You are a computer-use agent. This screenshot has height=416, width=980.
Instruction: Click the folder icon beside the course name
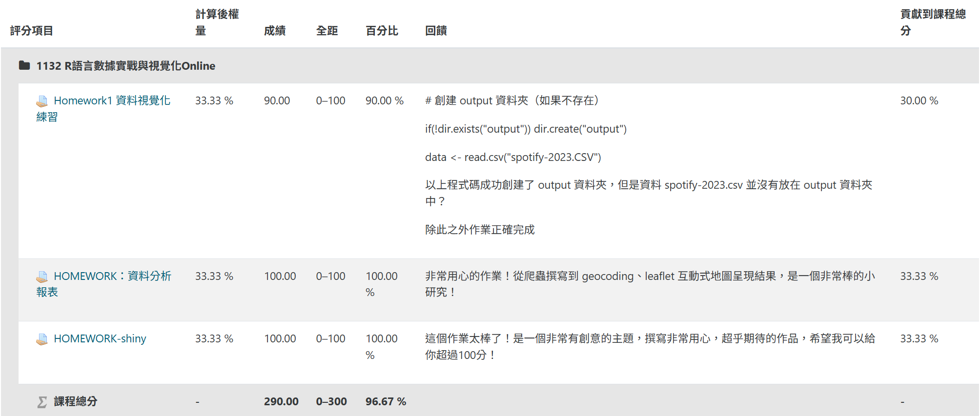click(24, 65)
